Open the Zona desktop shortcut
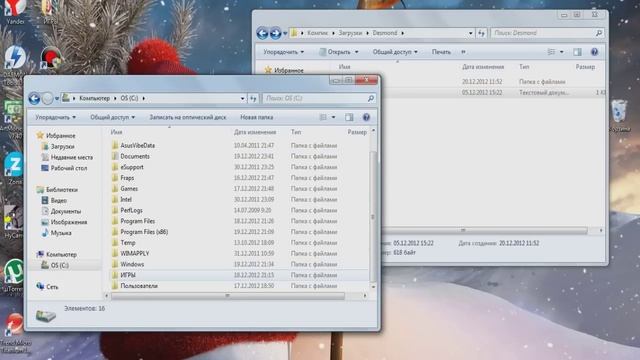This screenshot has width=640, height=360. [14, 168]
